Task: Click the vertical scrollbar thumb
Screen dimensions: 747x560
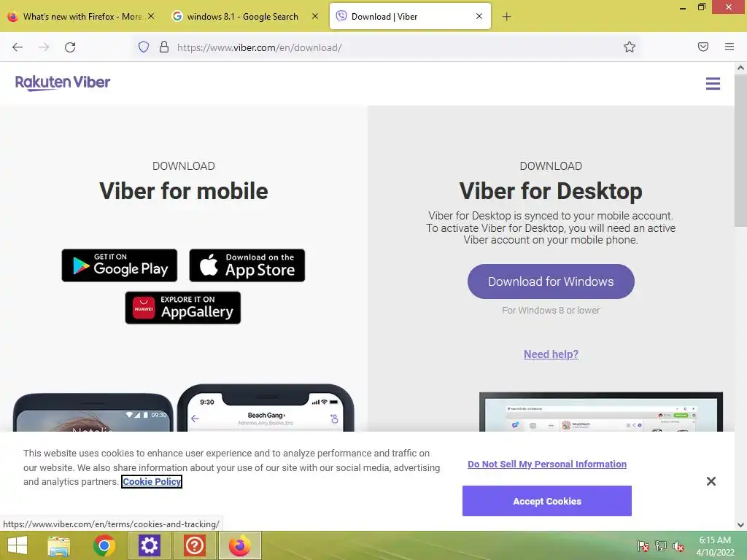Action: tap(740, 152)
